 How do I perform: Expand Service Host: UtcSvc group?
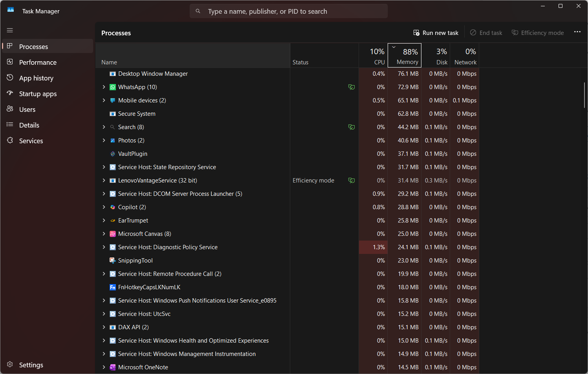[x=104, y=314]
